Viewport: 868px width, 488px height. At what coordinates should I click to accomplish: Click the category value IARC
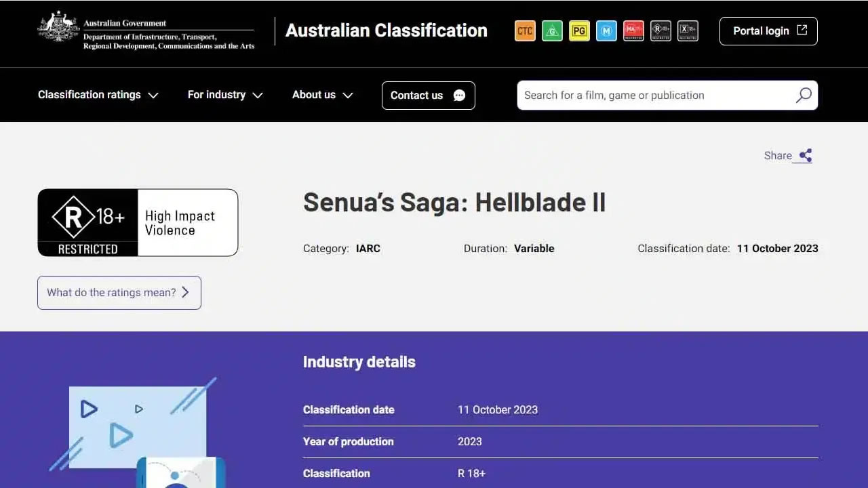(368, 249)
